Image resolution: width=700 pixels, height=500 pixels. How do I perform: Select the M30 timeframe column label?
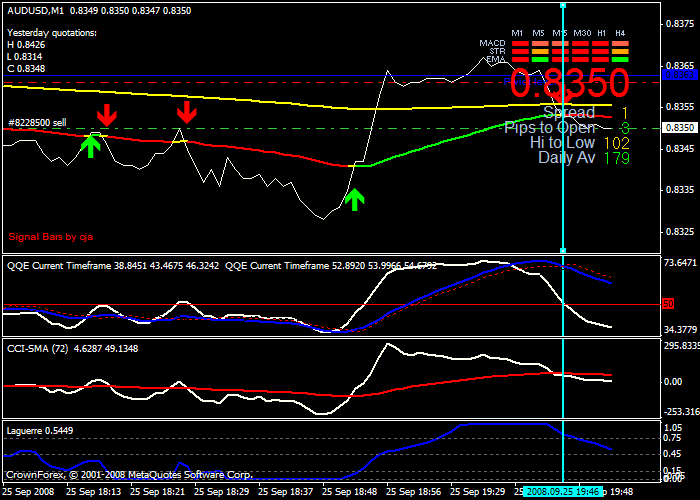581,34
